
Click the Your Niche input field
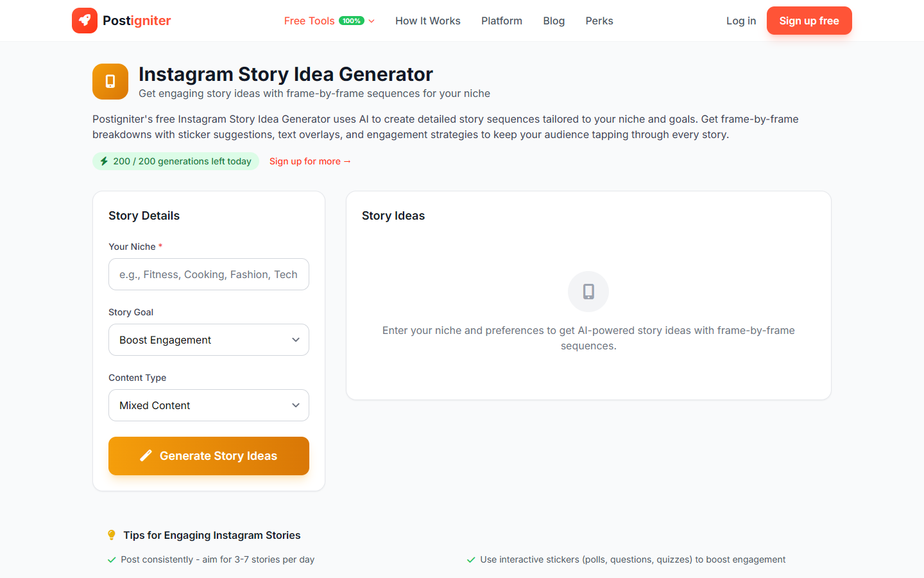tap(209, 274)
